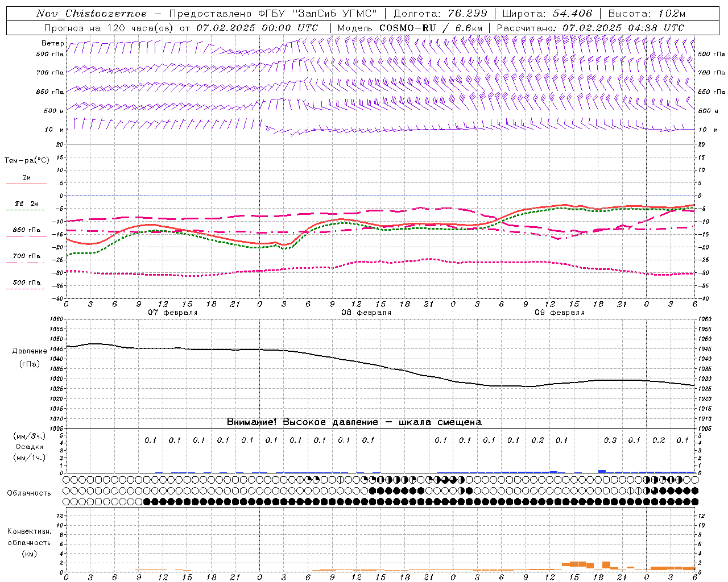728x582 pixels.
Task: Click the "08 февраля" date label
Action: tap(366, 313)
